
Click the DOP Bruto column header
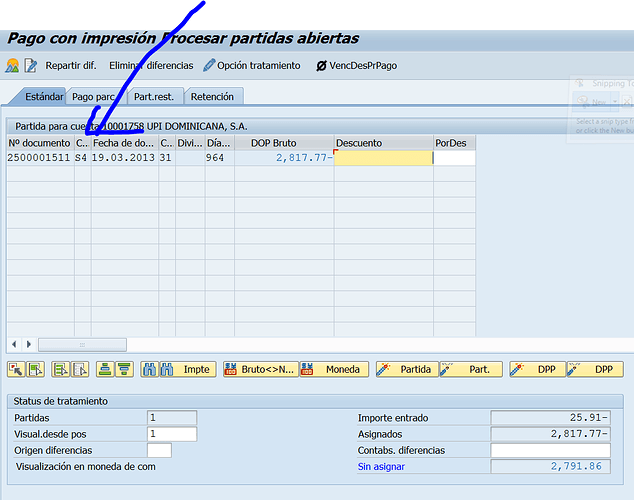click(284, 143)
